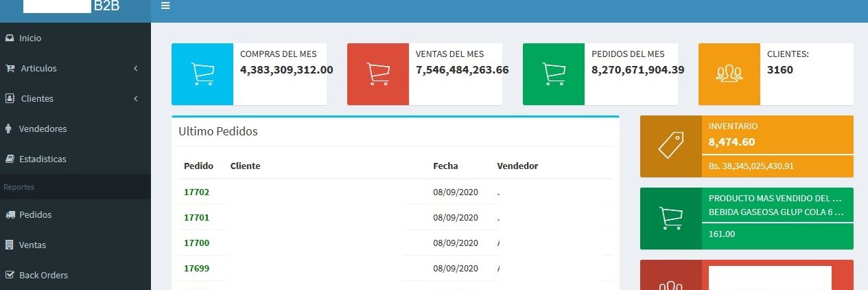Click the Inventario tag icon

670,146
